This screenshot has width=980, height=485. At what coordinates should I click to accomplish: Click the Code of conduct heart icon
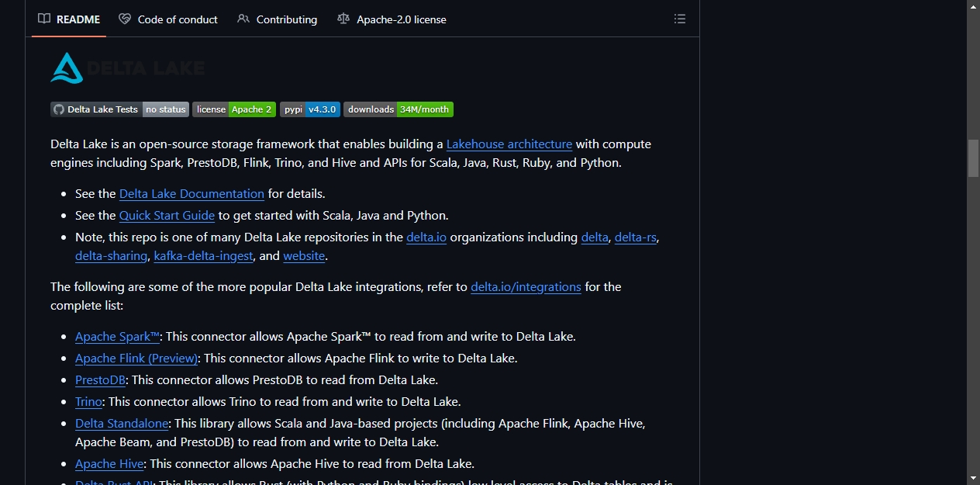(x=125, y=19)
